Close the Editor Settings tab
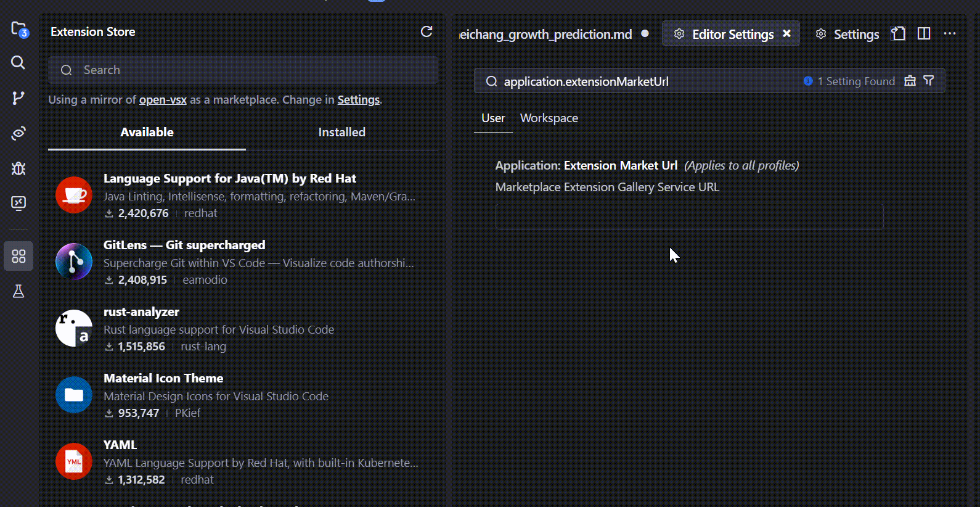This screenshot has height=507, width=980. click(x=787, y=34)
